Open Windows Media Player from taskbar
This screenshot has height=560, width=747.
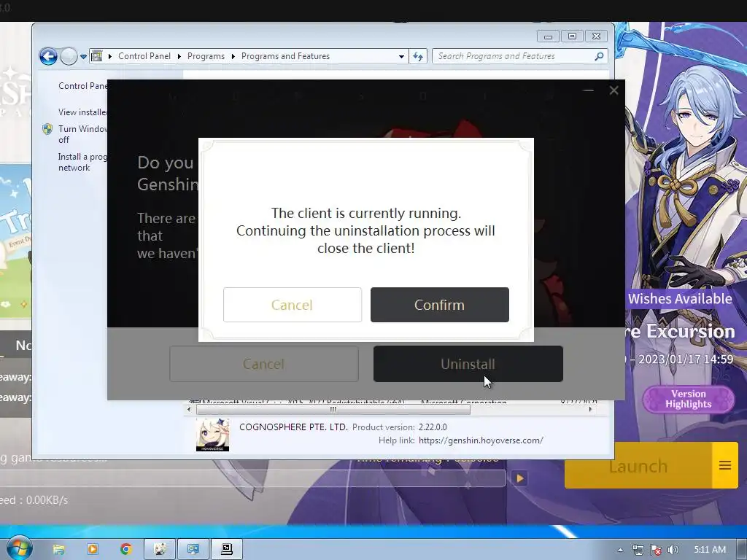pyautogui.click(x=93, y=550)
